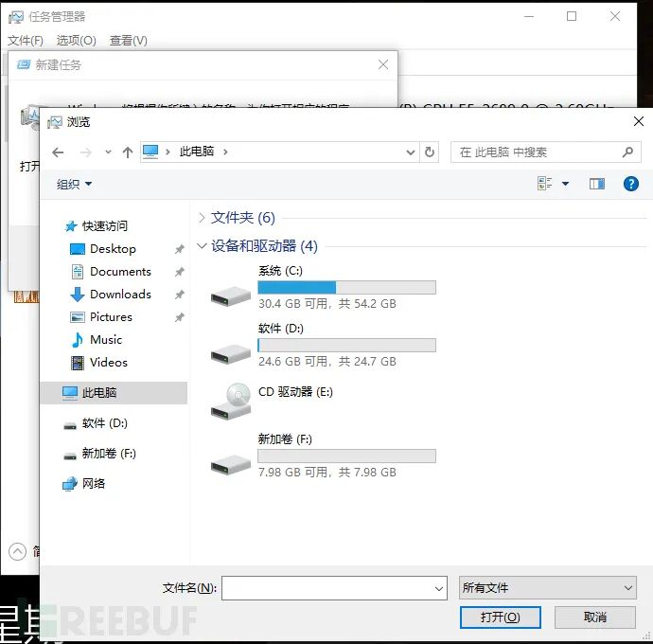Select 此电脑 in navigation pane
The height and width of the screenshot is (644, 653).
click(x=114, y=393)
